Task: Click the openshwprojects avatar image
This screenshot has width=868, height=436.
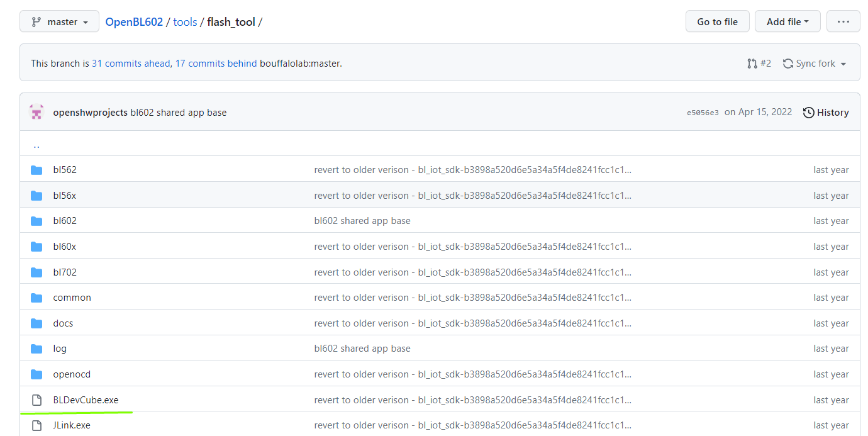Action: (36, 113)
